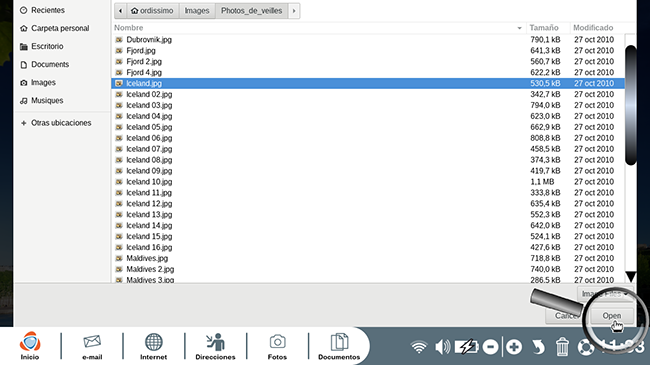Click the down arrow of the file list scrollbar
Screen dimensions: 650x365
[631, 277]
